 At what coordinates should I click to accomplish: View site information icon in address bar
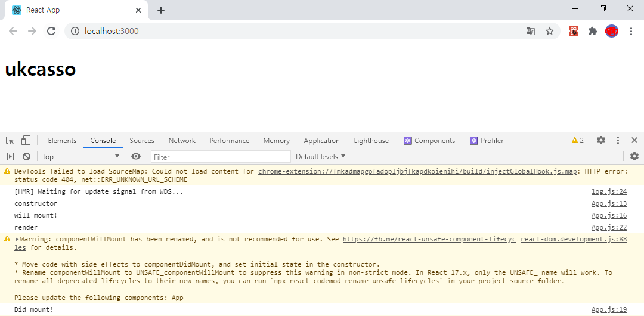coord(75,31)
